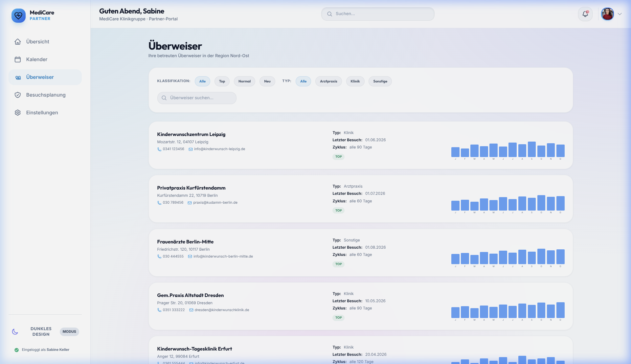631x364 pixels.
Task: Select the Top classification filter
Action: pyautogui.click(x=222, y=81)
